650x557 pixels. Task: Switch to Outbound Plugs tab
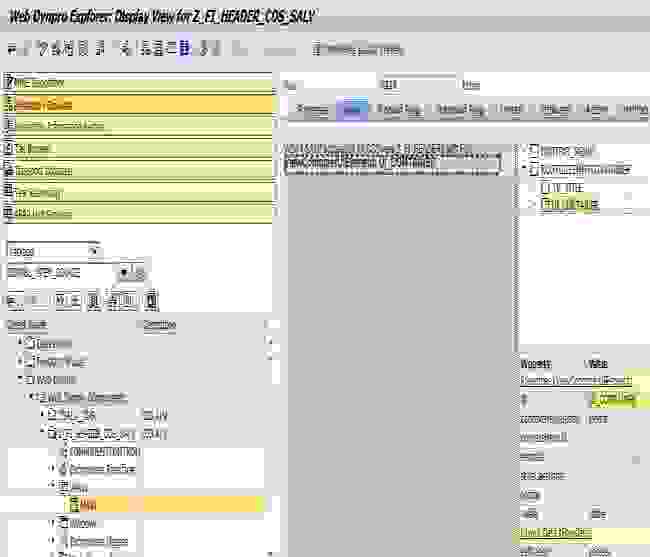click(x=461, y=110)
